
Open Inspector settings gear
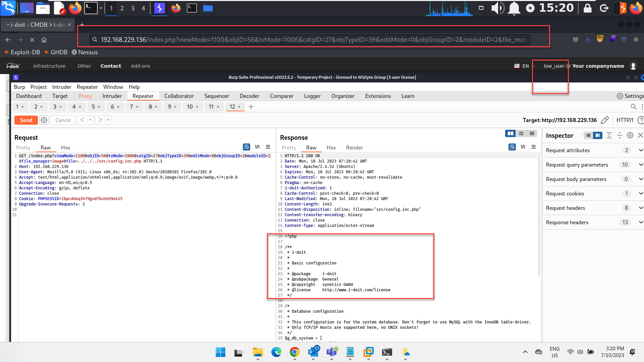coord(630,135)
